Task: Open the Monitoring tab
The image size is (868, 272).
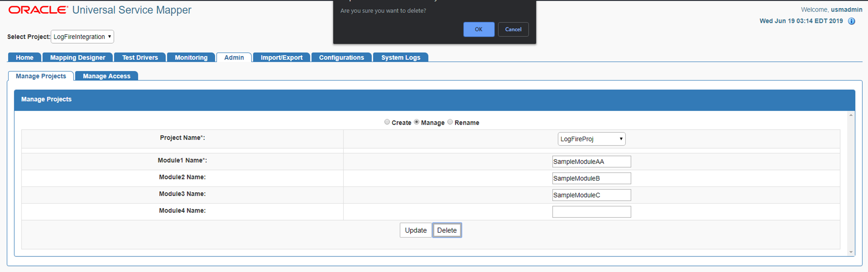Action: 191,57
